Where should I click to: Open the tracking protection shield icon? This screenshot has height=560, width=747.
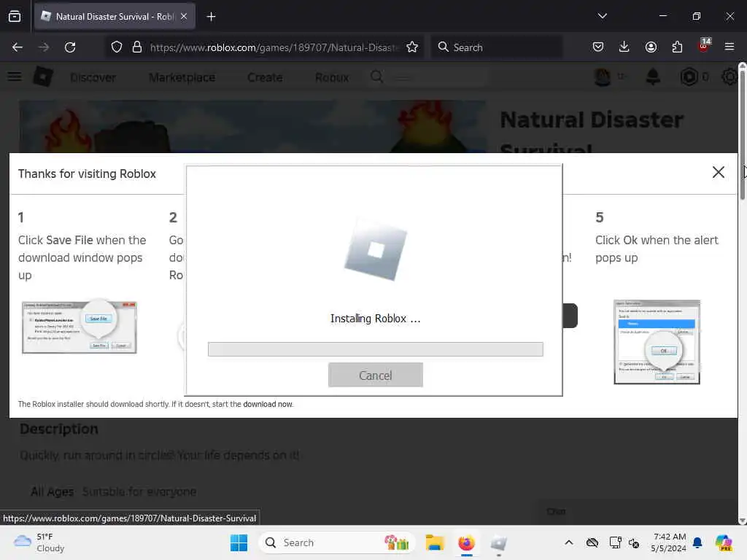coord(117,47)
